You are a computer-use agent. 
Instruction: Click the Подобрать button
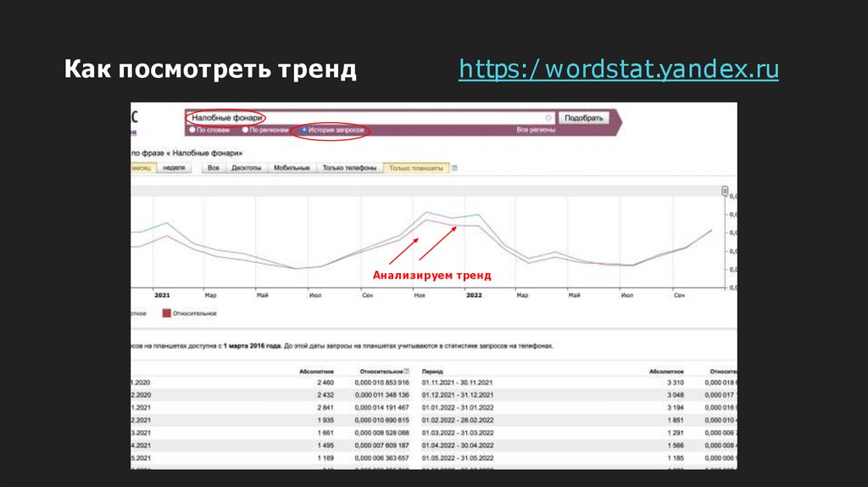(583, 118)
